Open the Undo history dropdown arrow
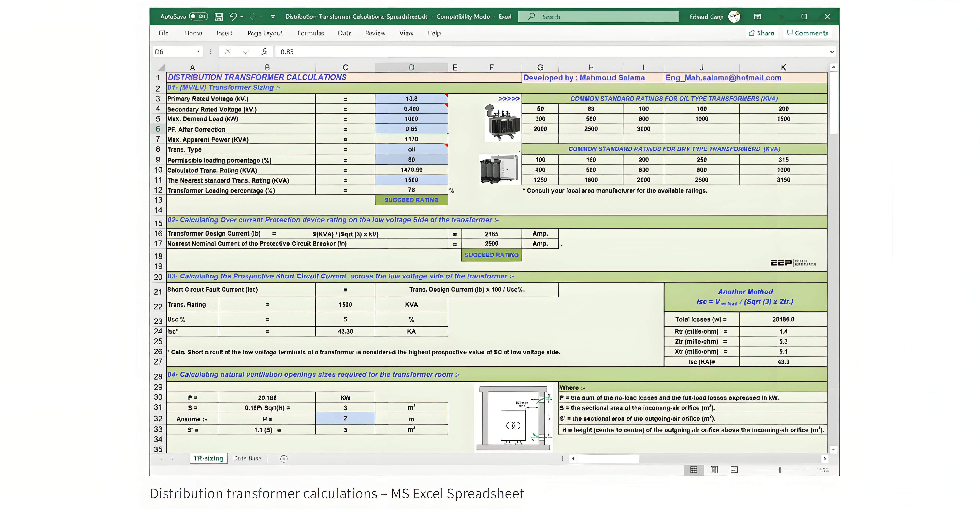980x509 pixels. click(242, 16)
